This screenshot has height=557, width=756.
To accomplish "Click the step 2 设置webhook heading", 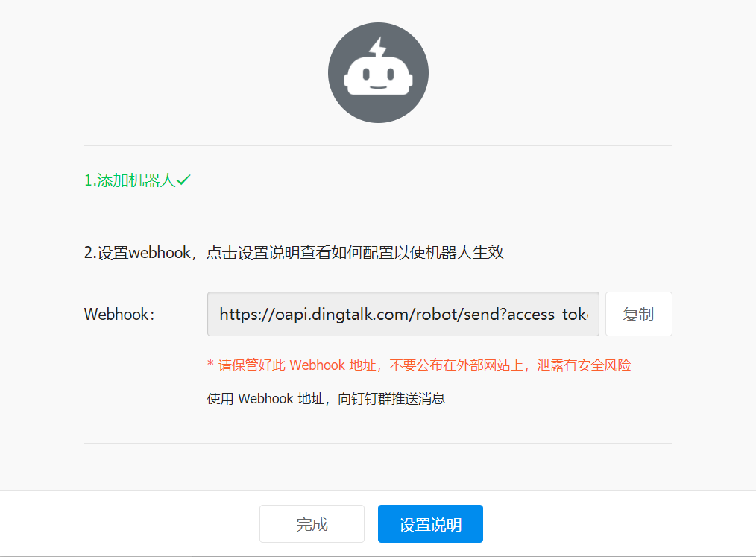I will click(294, 253).
